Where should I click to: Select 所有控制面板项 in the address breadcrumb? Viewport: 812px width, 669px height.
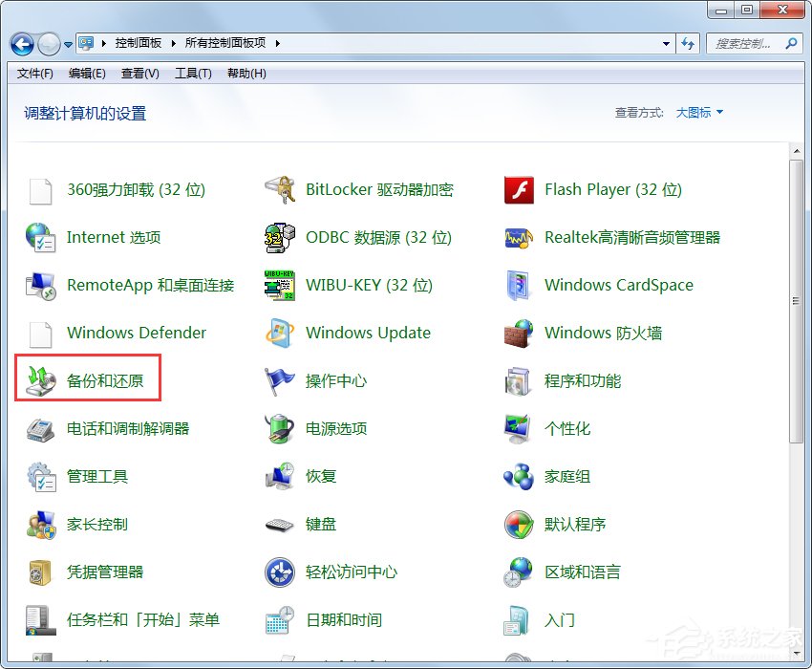point(225,43)
